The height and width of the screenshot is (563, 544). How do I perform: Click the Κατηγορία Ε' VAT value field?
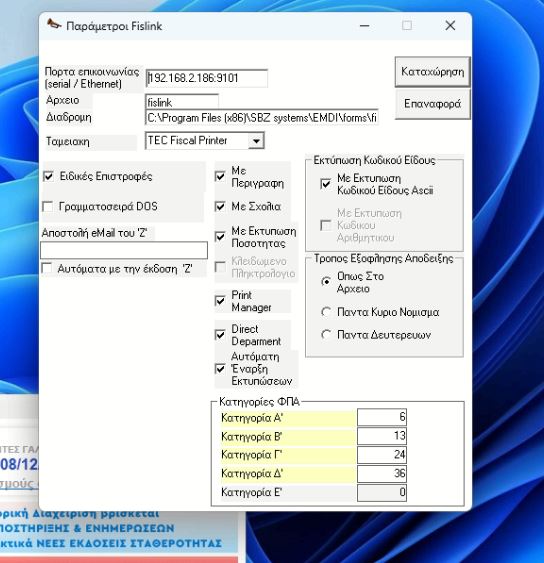tap(382, 492)
